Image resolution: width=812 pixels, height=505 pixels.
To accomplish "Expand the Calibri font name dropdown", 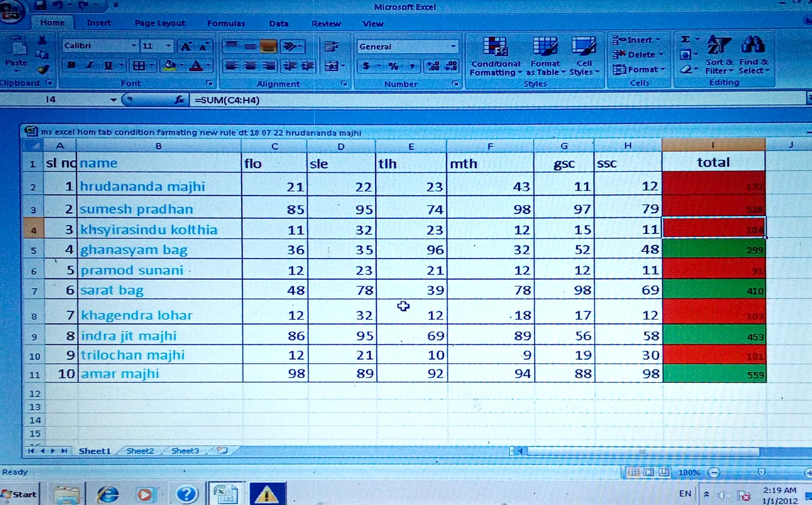I will pos(133,46).
